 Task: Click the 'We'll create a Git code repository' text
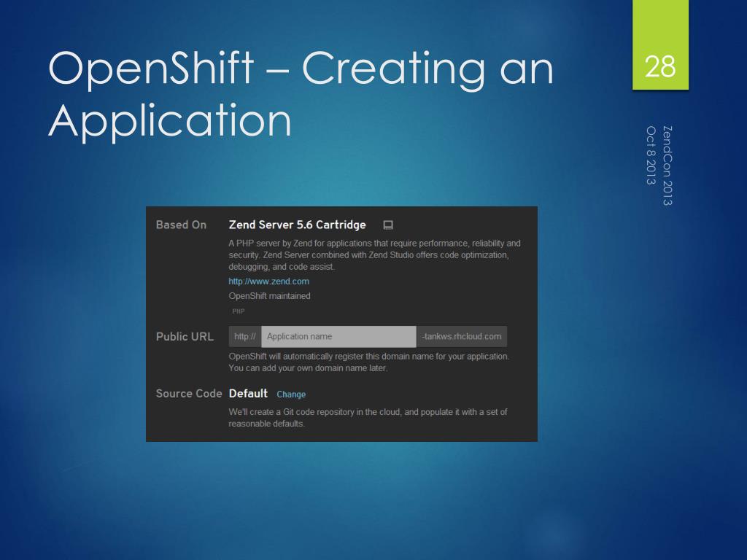point(368,418)
